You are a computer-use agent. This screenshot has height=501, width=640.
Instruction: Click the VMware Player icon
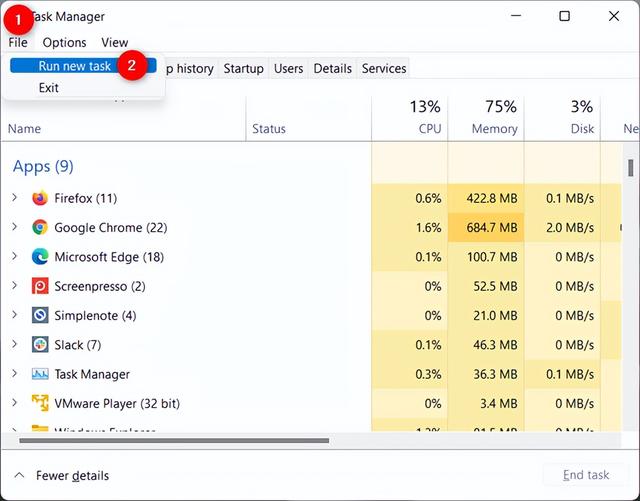(40, 403)
